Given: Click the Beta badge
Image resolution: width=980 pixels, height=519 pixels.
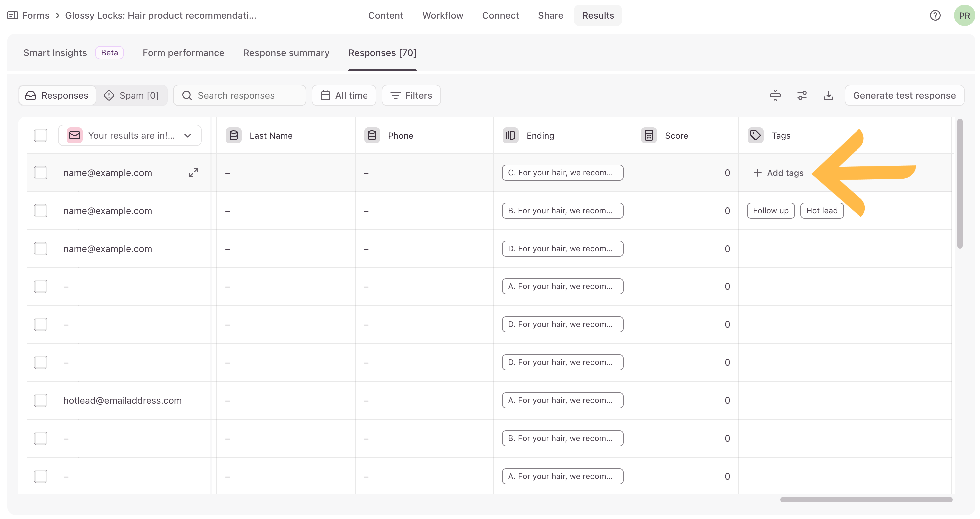Looking at the screenshot, I should [109, 53].
